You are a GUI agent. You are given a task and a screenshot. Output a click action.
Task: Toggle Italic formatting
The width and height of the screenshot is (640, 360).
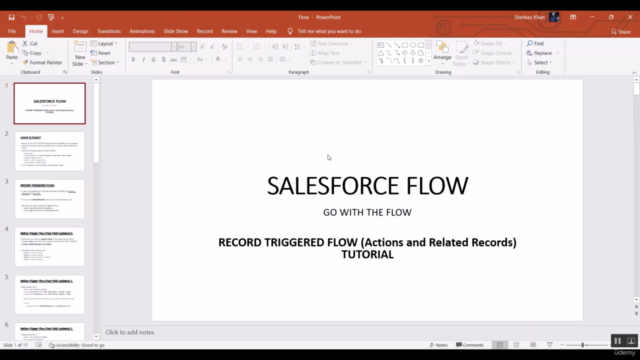(143, 60)
